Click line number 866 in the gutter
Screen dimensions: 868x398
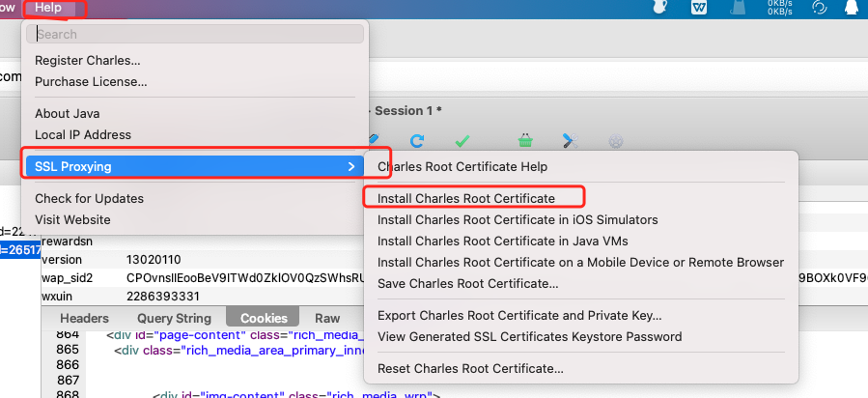click(68, 365)
